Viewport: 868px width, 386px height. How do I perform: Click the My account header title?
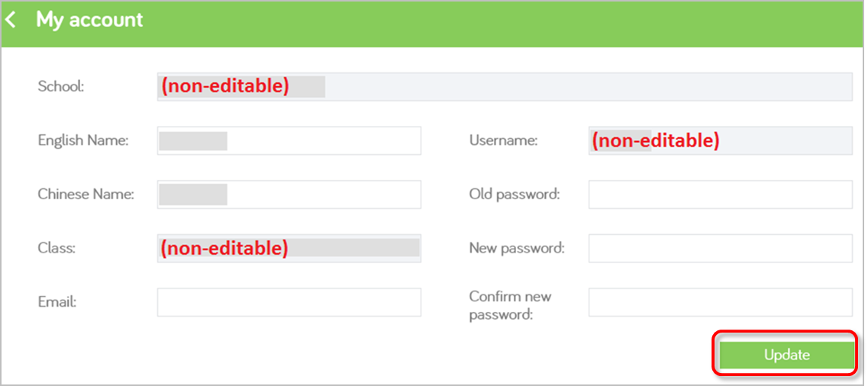(89, 20)
